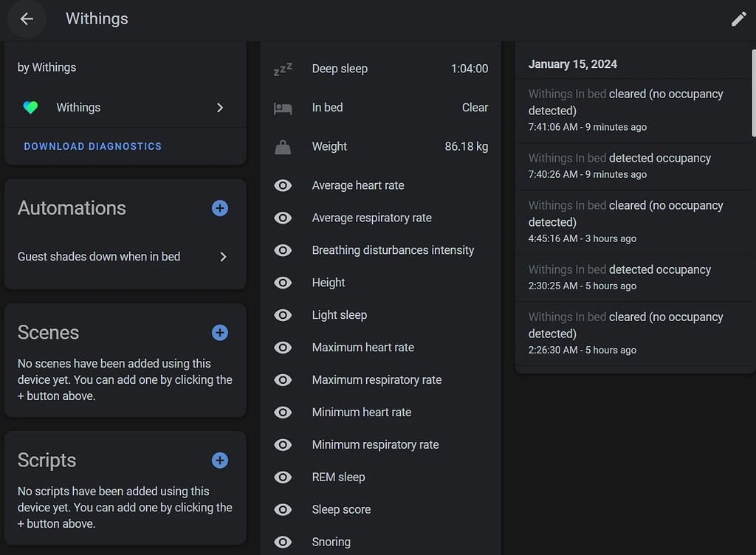Toggle visibility of the Snoring sensor
The width and height of the screenshot is (756, 555).
[283, 542]
